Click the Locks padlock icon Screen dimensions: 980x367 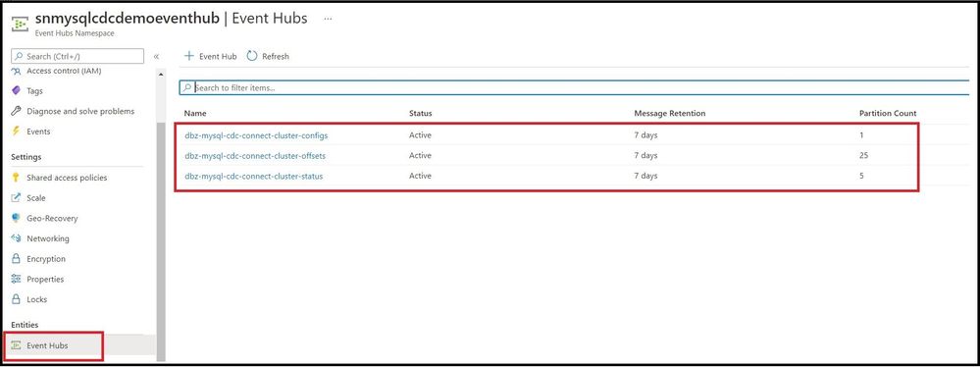(x=17, y=299)
